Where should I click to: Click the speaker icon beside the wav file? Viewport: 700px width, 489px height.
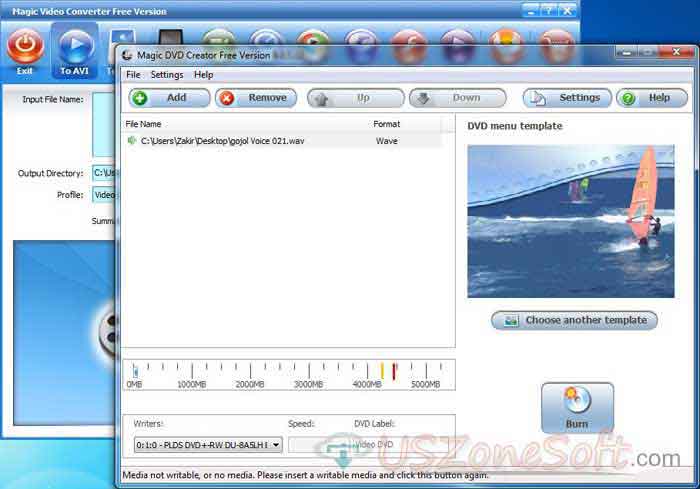pyautogui.click(x=132, y=140)
